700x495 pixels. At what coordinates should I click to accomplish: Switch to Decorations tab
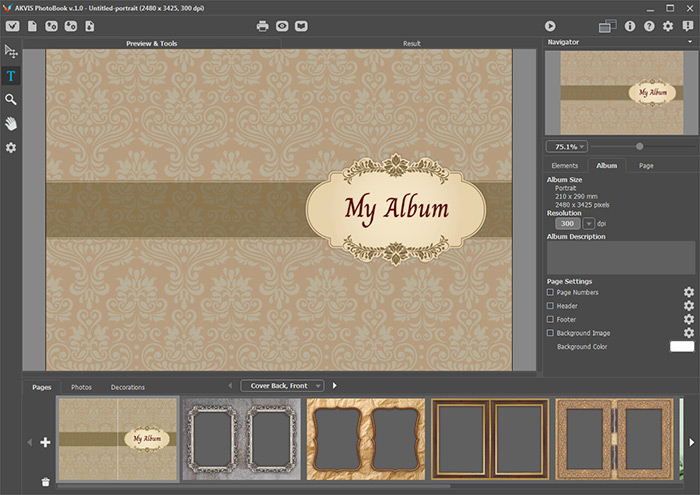128,387
